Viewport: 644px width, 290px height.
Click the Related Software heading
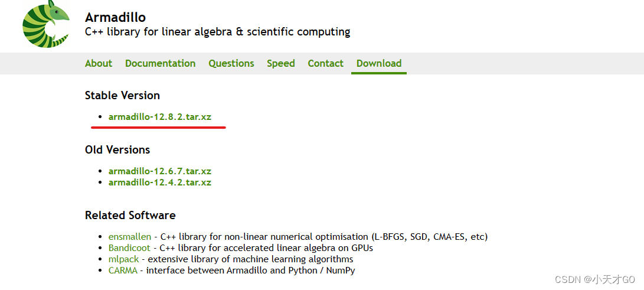(x=130, y=215)
